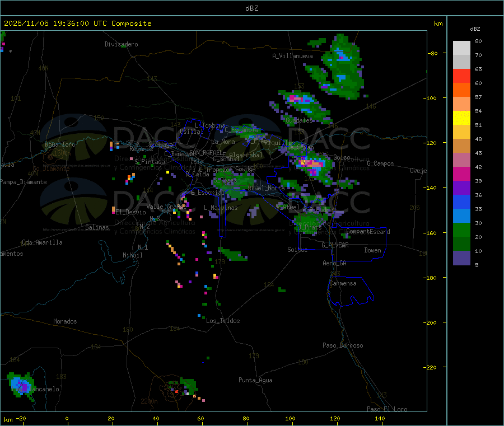Click the Divisadero town label
This screenshot has height=426, width=504.
[121, 44]
